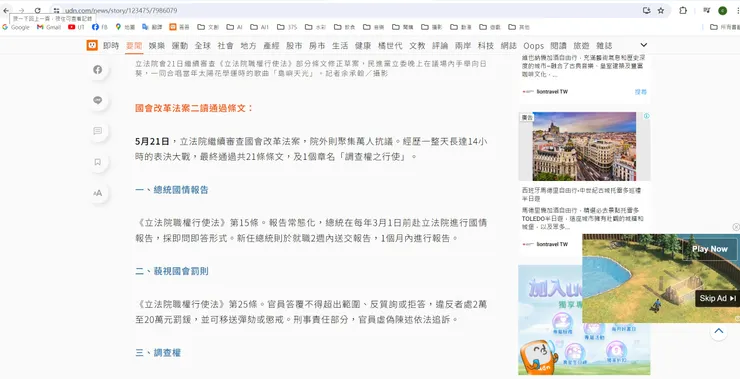
Task: Open the all bookmarks folder on the right
Action: [x=724, y=27]
